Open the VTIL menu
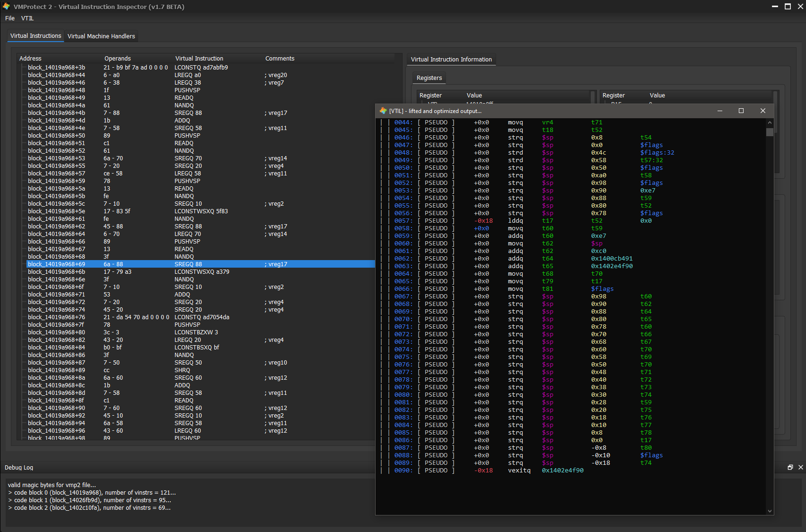This screenshot has height=532, width=806. (27, 18)
